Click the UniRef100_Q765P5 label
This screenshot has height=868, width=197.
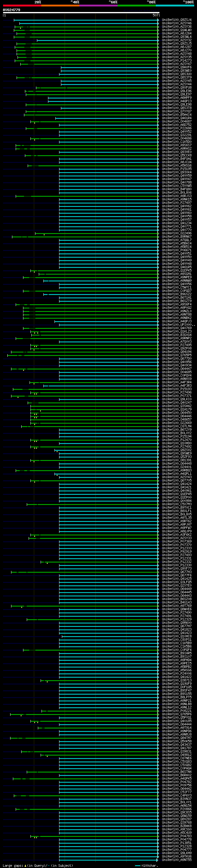coord(176,355)
